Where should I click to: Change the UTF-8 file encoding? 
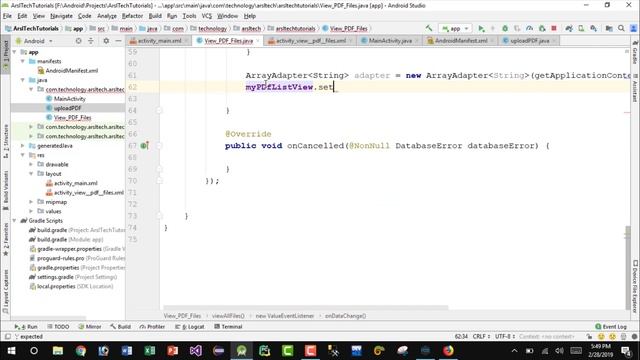pos(505,337)
